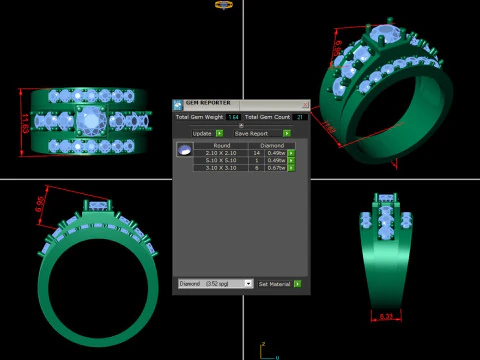Click the Gem Reporter title bar icon
480x360 pixels.
point(178,105)
